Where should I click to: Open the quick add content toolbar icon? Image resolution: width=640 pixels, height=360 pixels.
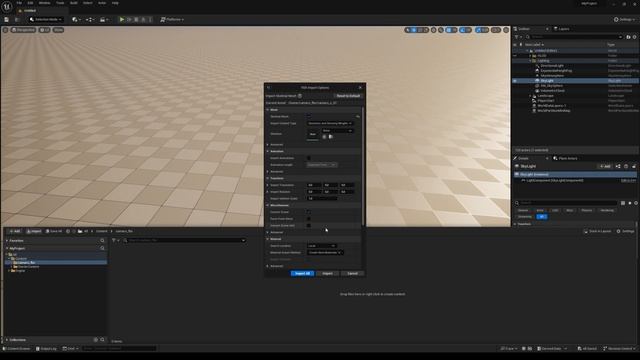click(x=76, y=20)
